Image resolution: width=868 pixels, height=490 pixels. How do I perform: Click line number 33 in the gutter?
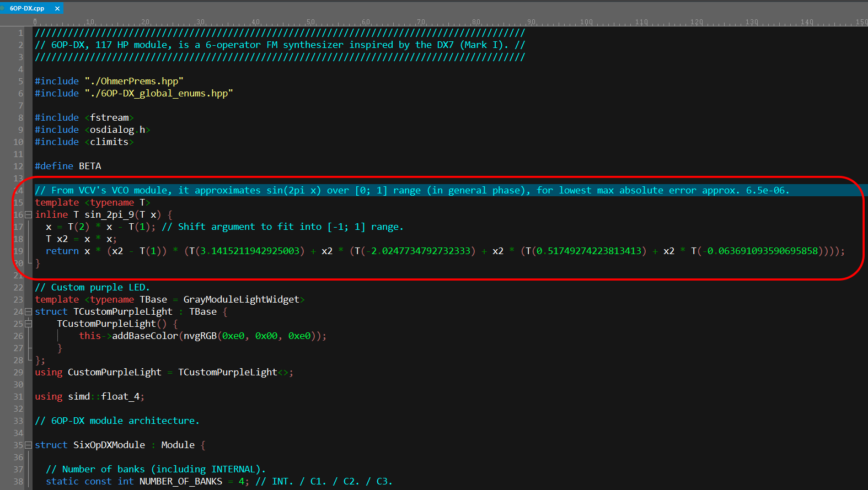click(x=18, y=421)
